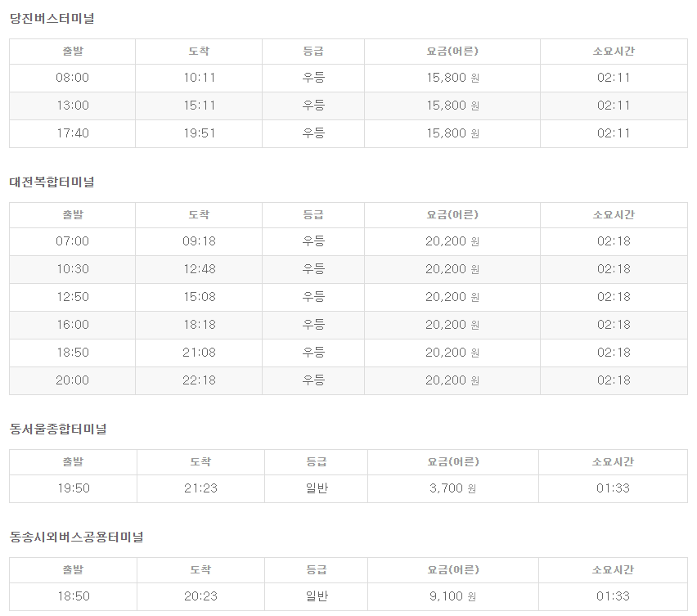Click 등급 header in 동서울종합터미널 table
The width and height of the screenshot is (697, 616).
point(316,461)
